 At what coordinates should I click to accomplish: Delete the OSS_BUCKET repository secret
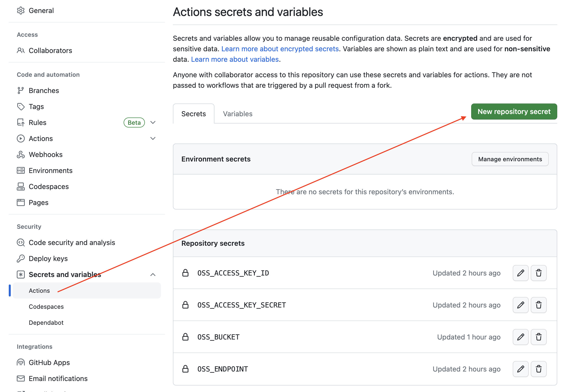tap(538, 337)
